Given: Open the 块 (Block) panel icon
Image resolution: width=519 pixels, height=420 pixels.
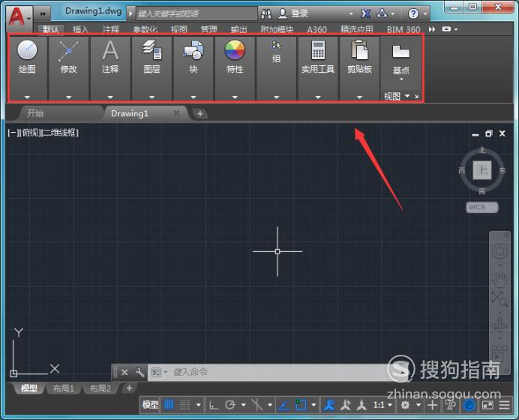Looking at the screenshot, I should (193, 50).
